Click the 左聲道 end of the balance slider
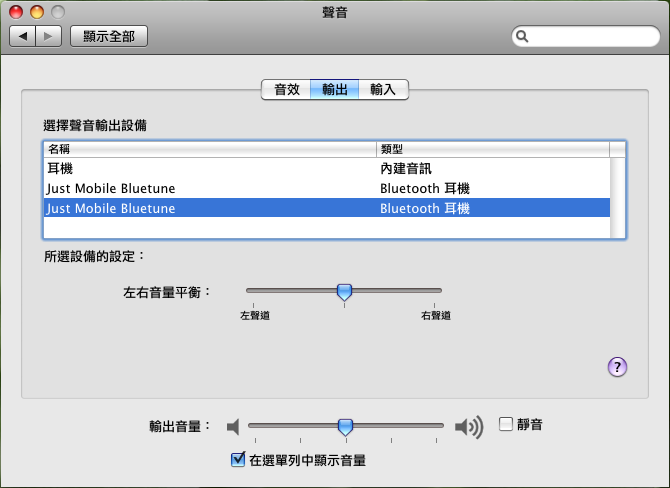 (255, 315)
